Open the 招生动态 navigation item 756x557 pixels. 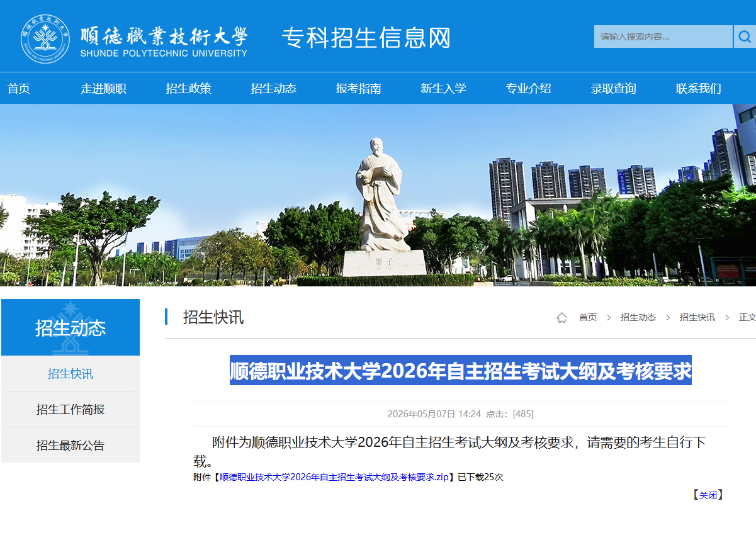[x=274, y=89]
